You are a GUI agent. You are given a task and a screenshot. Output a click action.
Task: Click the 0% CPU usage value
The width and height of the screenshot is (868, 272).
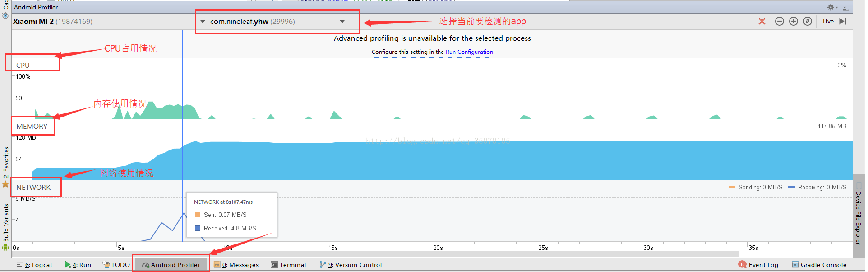(842, 65)
